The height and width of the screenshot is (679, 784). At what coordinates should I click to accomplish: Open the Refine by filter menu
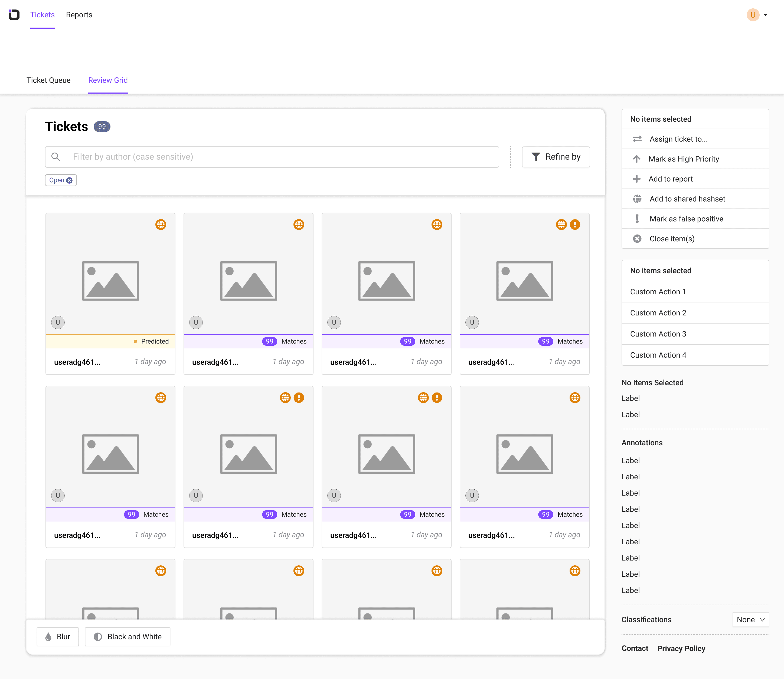[556, 157]
